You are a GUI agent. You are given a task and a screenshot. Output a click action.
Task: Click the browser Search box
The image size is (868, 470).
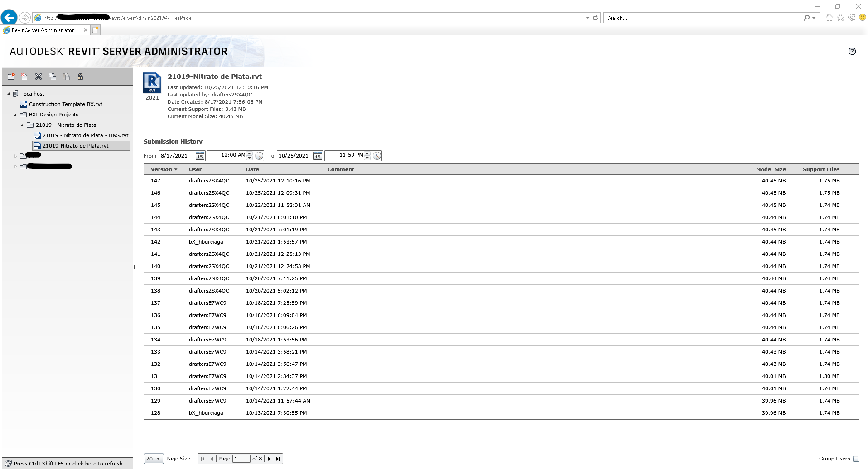click(x=703, y=18)
